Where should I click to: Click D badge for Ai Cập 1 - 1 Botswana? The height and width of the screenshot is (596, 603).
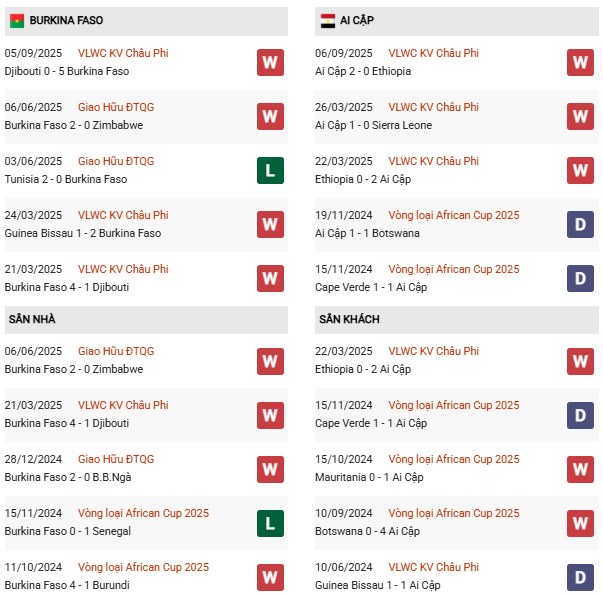(580, 224)
